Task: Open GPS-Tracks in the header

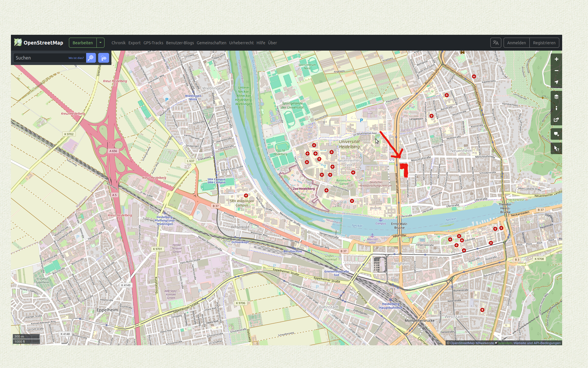Action: 153,43
